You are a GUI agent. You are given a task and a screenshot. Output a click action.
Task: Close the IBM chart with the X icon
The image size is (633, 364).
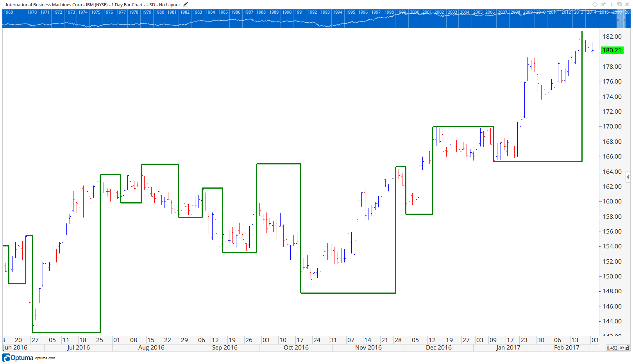tap(627, 4)
